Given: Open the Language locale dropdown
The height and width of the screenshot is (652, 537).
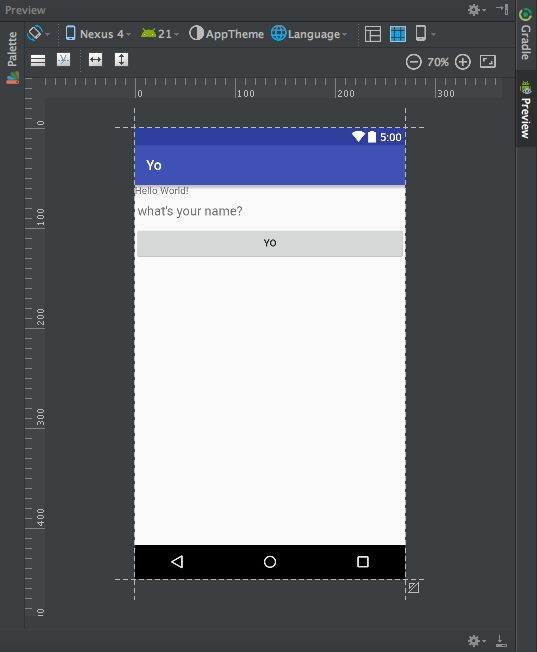Looking at the screenshot, I should 309,34.
